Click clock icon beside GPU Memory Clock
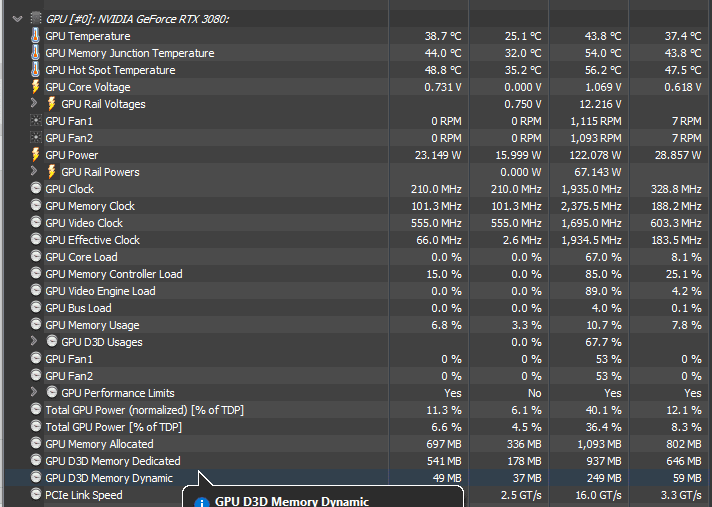 tap(36, 205)
